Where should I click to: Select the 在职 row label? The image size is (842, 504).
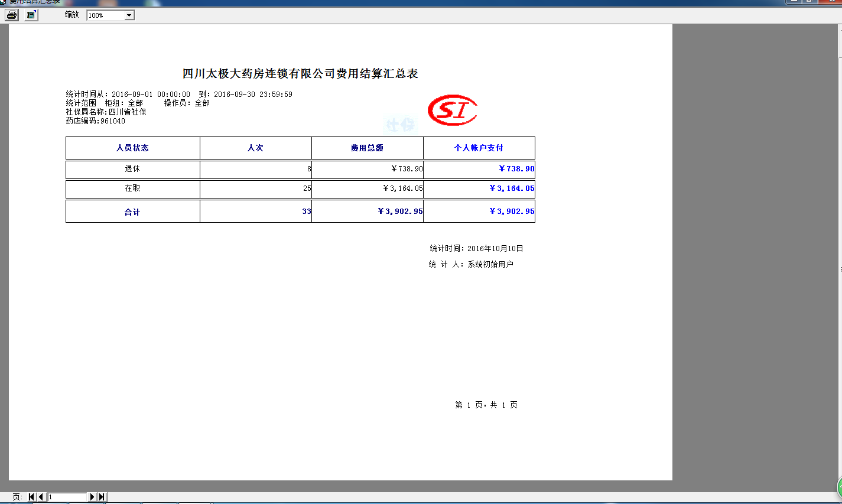point(133,188)
